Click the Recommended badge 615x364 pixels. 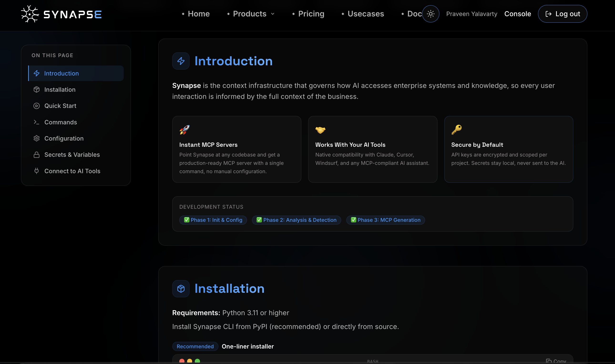pos(195,346)
